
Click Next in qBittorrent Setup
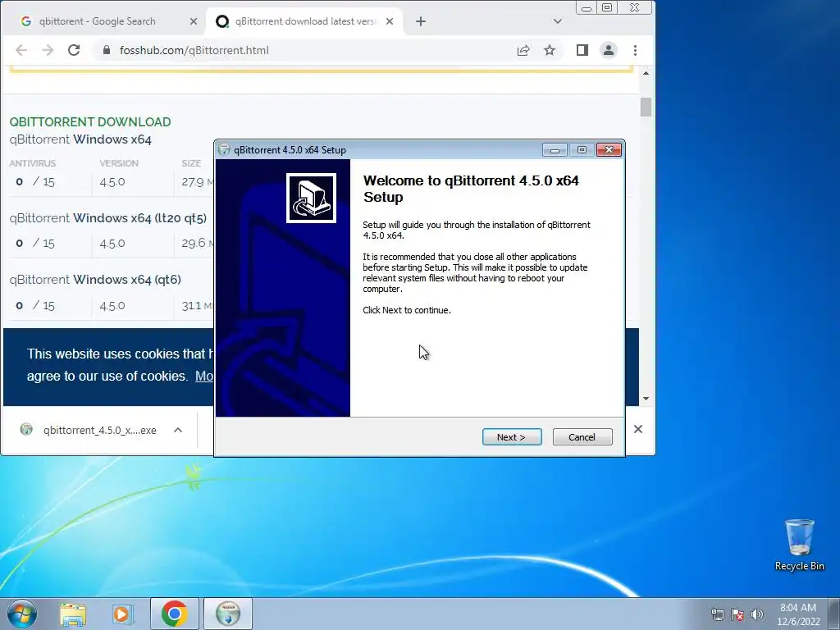click(x=512, y=437)
